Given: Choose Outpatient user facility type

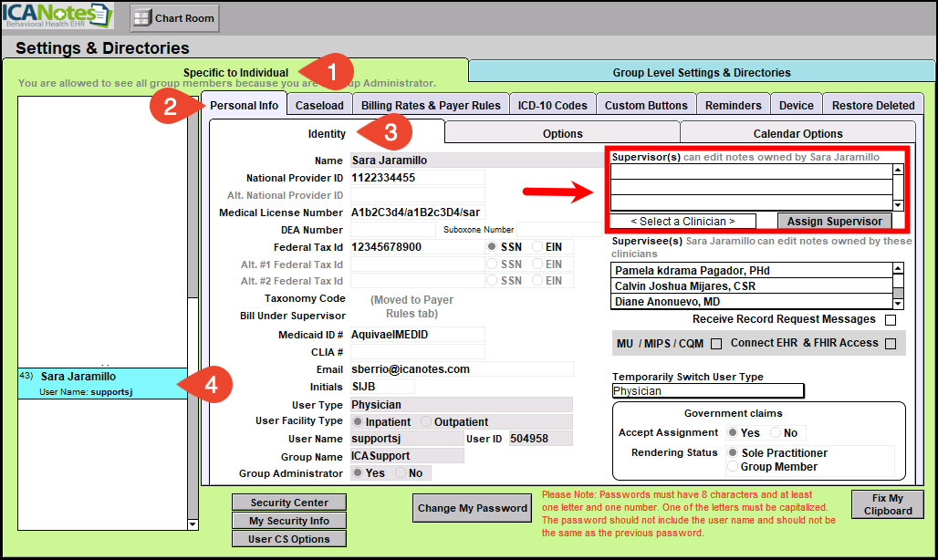Looking at the screenshot, I should tap(426, 422).
